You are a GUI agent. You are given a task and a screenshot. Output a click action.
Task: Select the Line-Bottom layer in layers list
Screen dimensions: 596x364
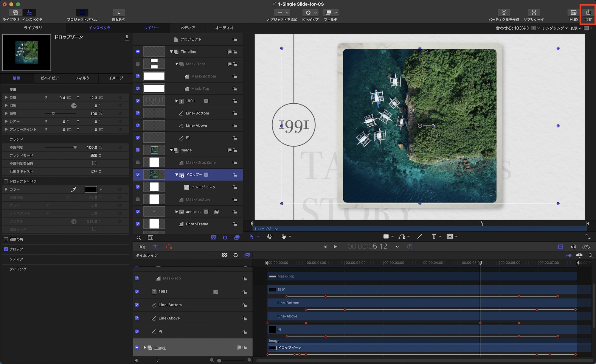197,113
